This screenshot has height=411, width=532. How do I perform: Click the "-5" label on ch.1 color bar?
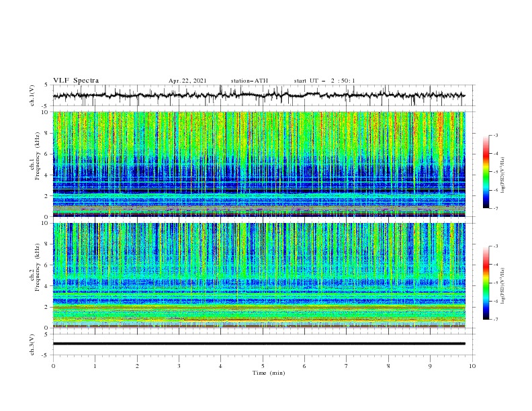[496, 172]
